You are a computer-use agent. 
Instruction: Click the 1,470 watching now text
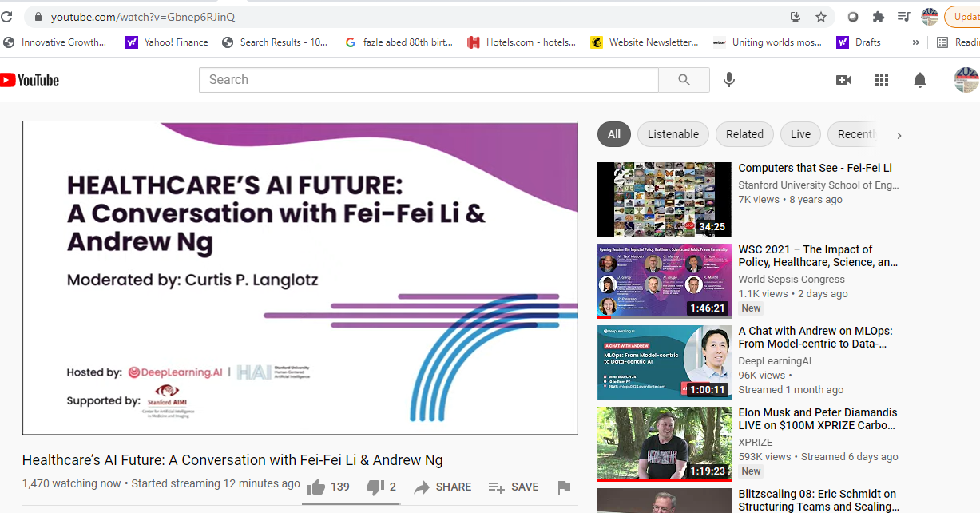72,483
